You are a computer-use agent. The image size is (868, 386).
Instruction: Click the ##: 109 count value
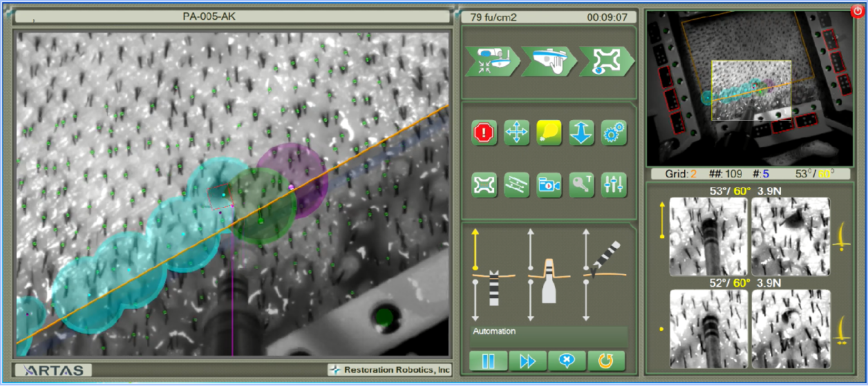[x=725, y=173]
